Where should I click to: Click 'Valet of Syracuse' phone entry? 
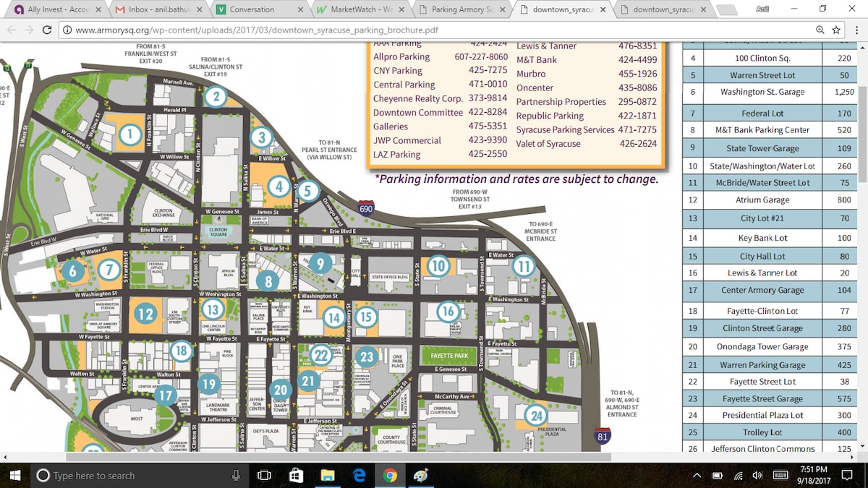click(x=587, y=143)
